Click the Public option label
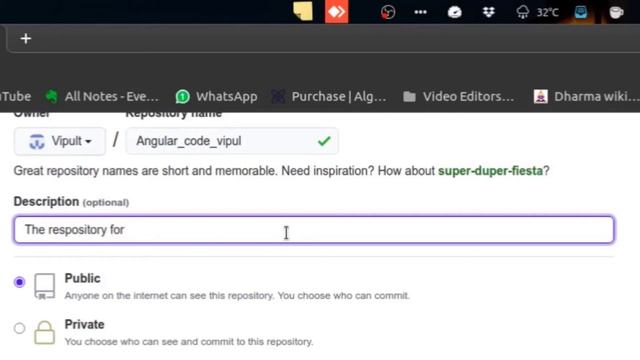Viewport: 640px width, 360px height. point(82,278)
